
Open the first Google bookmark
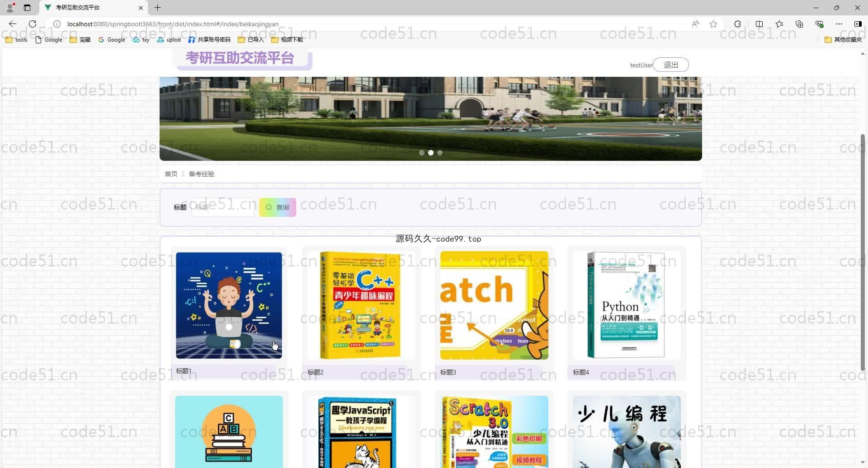49,40
